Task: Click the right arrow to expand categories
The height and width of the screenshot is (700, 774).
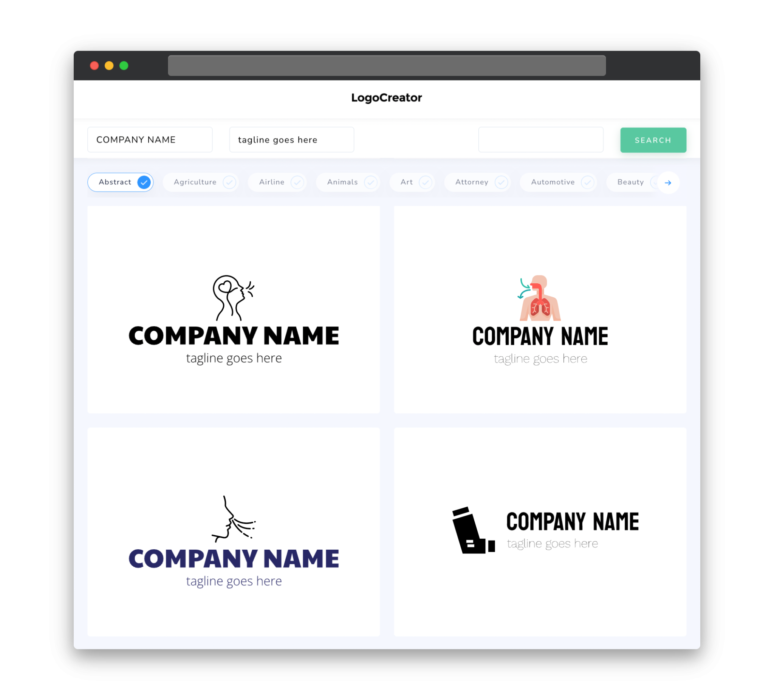Action: [668, 182]
